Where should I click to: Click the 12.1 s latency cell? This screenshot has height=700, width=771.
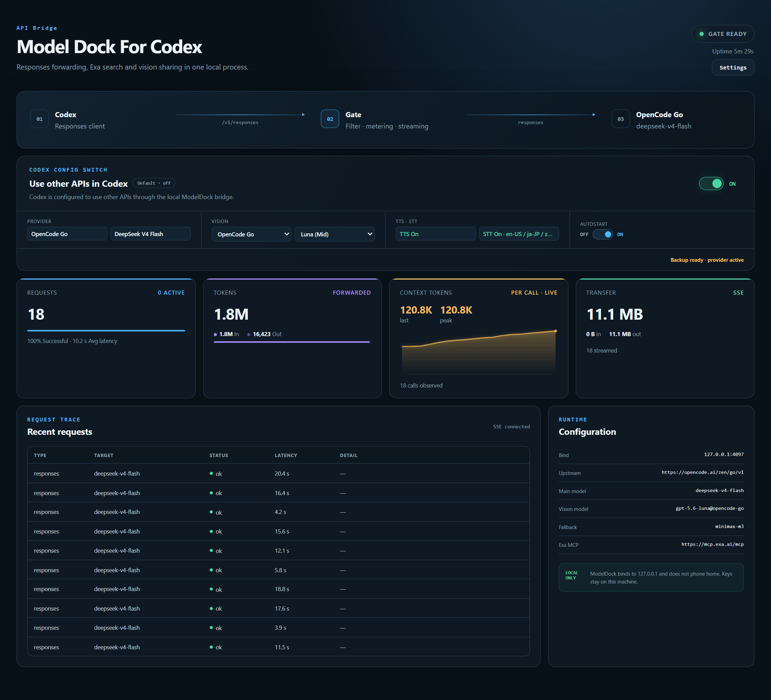point(282,551)
